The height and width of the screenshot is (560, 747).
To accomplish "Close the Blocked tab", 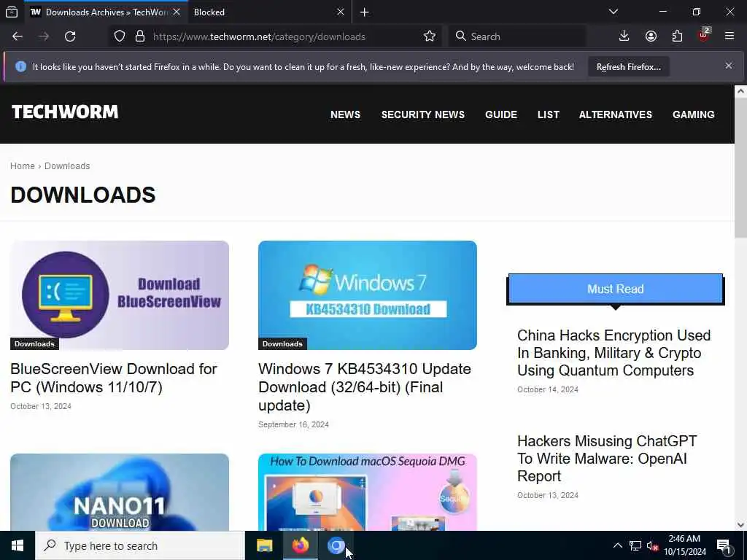I will [340, 12].
